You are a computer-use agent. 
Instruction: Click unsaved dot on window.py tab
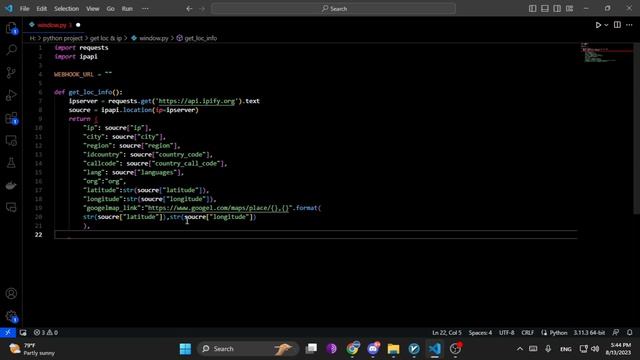[x=78, y=25]
